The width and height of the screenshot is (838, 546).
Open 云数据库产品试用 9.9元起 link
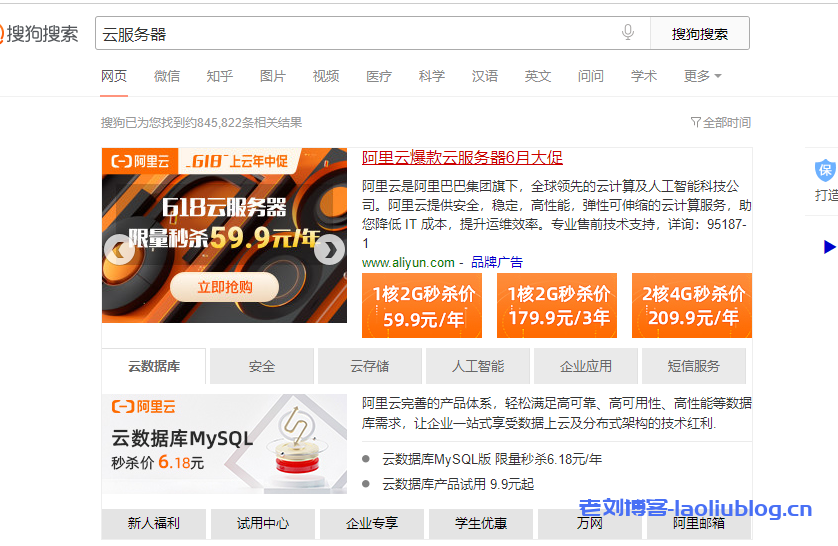click(x=458, y=484)
